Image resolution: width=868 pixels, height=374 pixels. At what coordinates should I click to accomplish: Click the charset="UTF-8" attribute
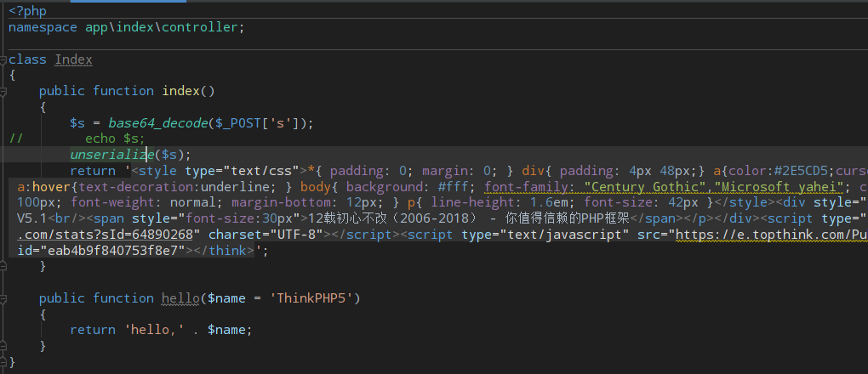pos(266,235)
